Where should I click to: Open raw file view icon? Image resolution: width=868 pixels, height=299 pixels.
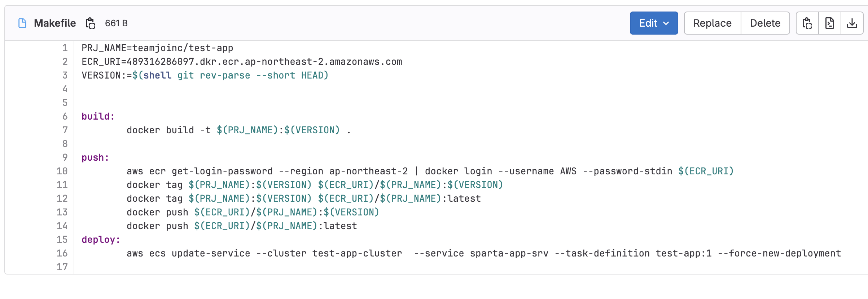point(830,23)
